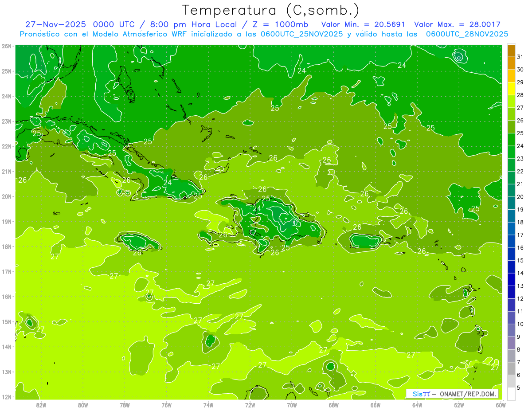This screenshot has height=411, width=532.
Task: Click the 26N latitude axis label
Action: coord(7,46)
